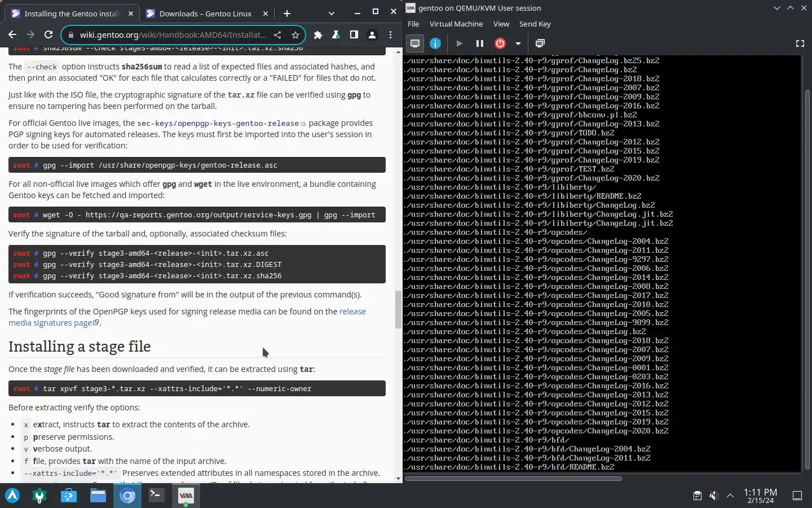Open the Chrome profile avatar
This screenshot has width=812, height=508.
point(372,35)
